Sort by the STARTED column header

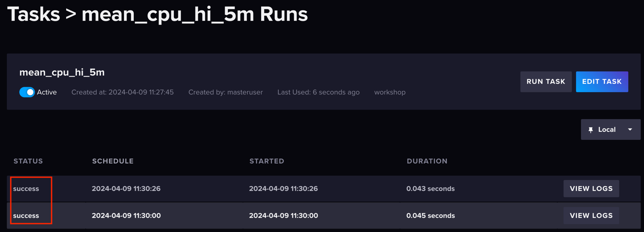click(x=267, y=161)
